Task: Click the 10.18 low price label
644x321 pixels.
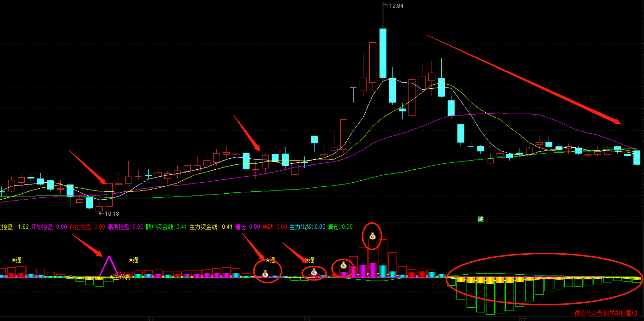Action: [x=112, y=214]
